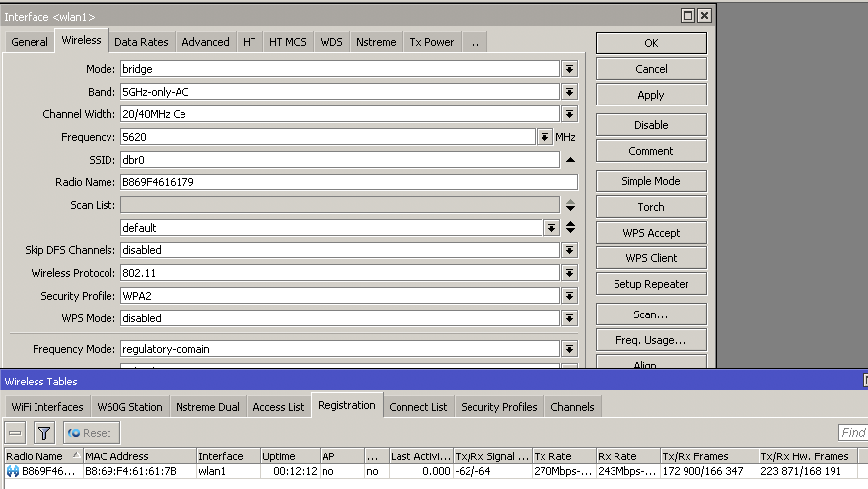Switch to the Advanced tab
Viewport: 868px width, 489px height.
(205, 42)
